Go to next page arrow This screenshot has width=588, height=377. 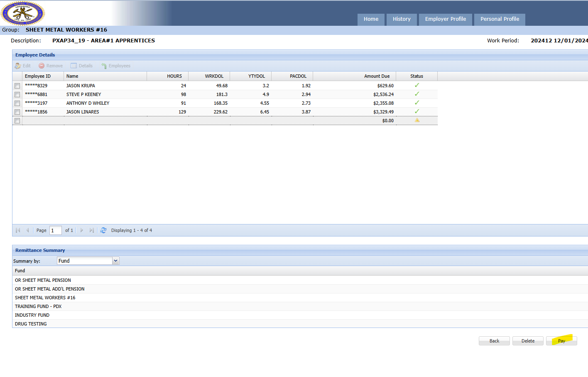pyautogui.click(x=82, y=230)
